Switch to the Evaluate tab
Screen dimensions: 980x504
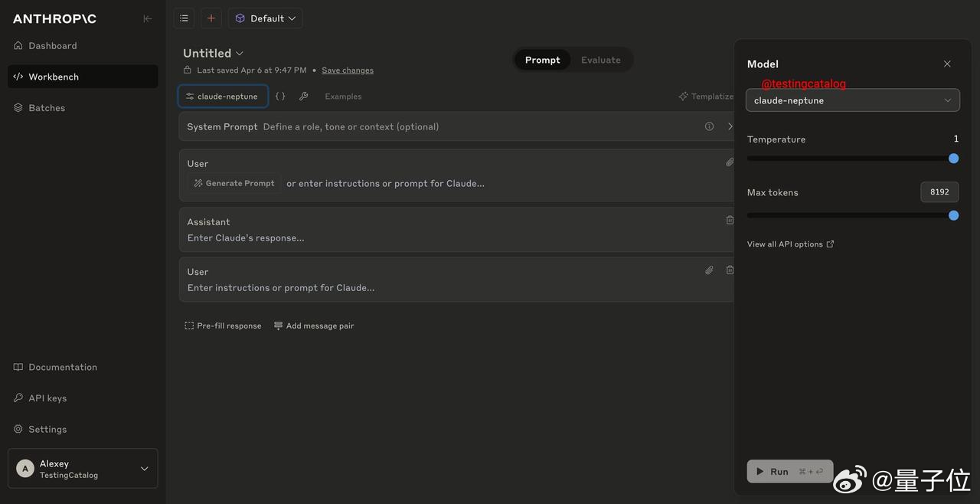click(601, 60)
